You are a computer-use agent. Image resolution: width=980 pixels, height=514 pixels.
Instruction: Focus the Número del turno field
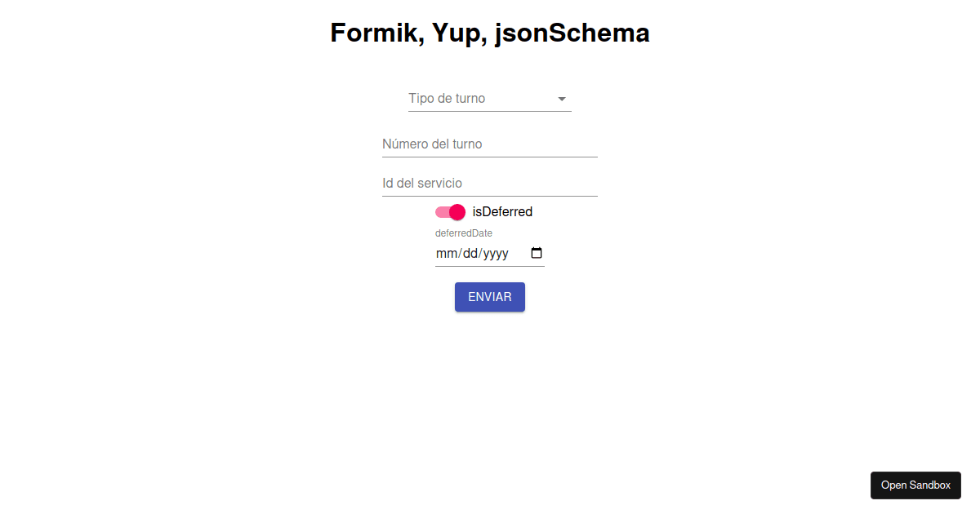click(489, 144)
